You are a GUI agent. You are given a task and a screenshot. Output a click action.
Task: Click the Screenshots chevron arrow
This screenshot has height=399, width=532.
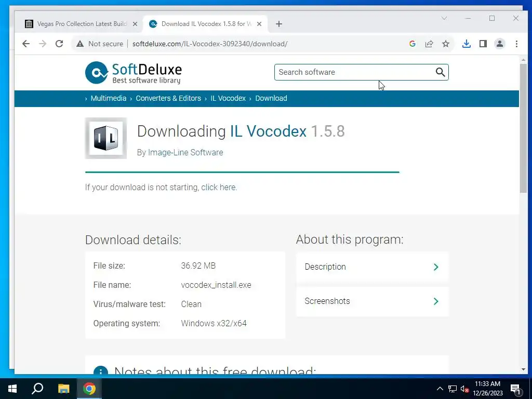pos(436,301)
